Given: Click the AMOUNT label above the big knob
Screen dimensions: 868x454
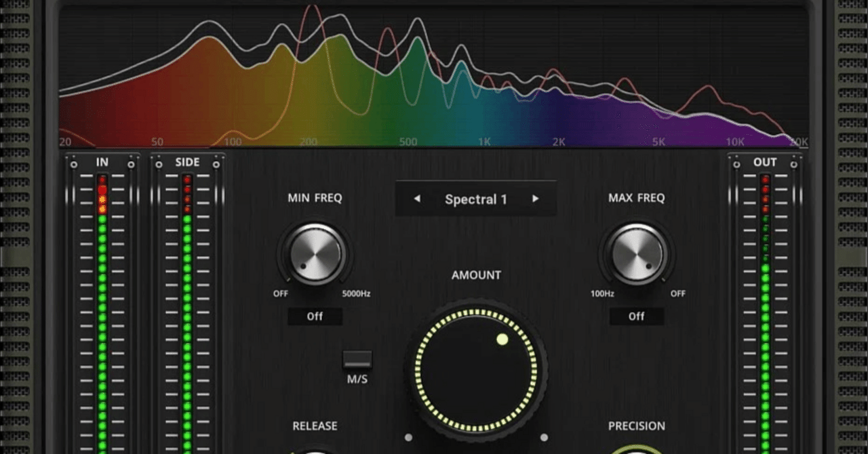Looking at the screenshot, I should [476, 275].
